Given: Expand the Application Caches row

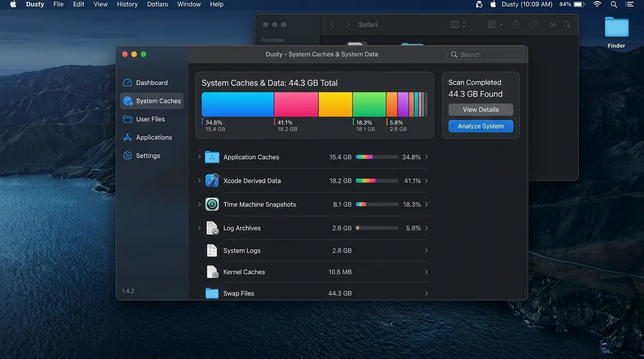Looking at the screenshot, I should coord(199,157).
